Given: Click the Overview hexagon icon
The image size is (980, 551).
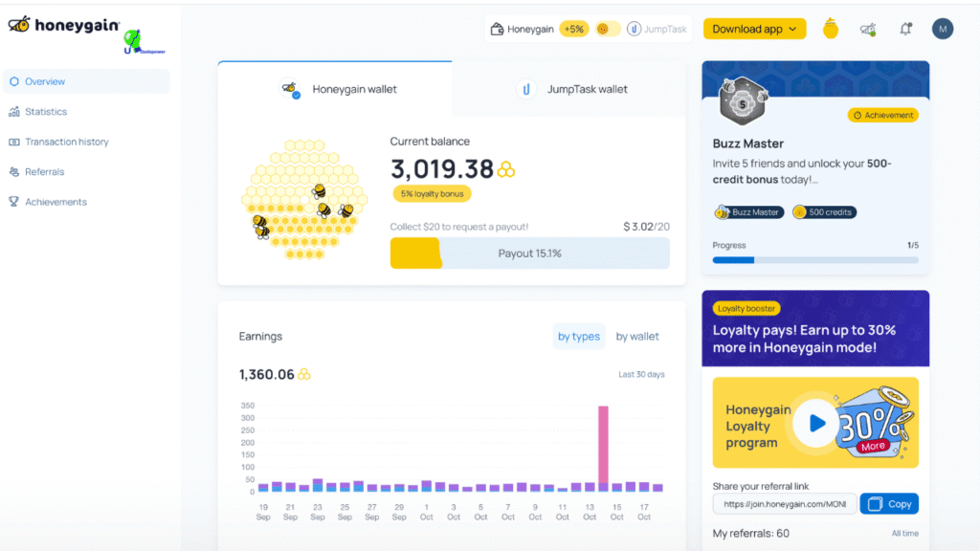Looking at the screenshot, I should pyautogui.click(x=13, y=81).
